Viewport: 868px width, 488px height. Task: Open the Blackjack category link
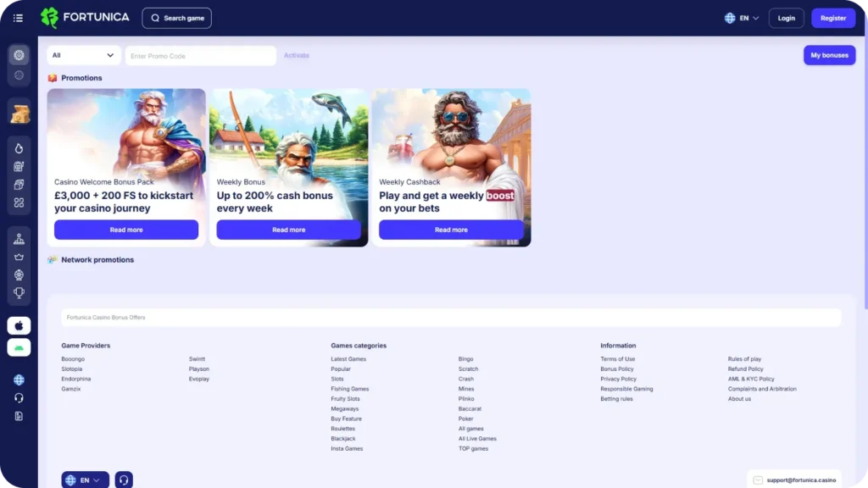pyautogui.click(x=343, y=439)
